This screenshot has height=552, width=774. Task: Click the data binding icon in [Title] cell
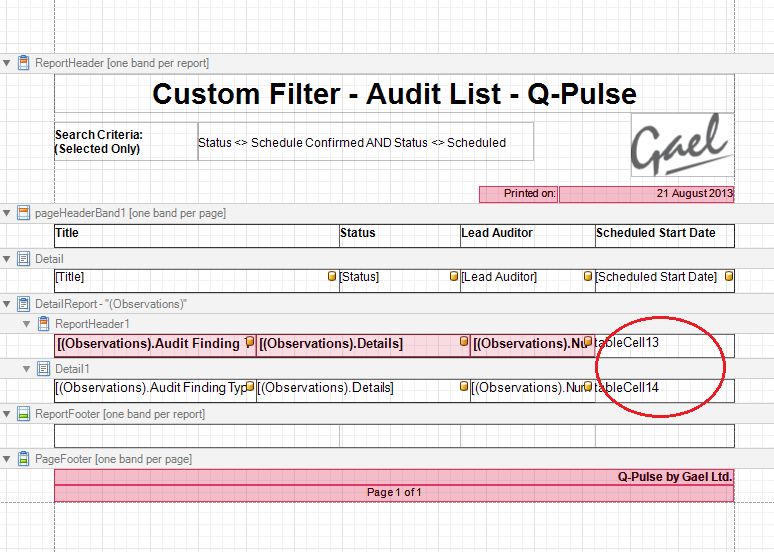[332, 276]
